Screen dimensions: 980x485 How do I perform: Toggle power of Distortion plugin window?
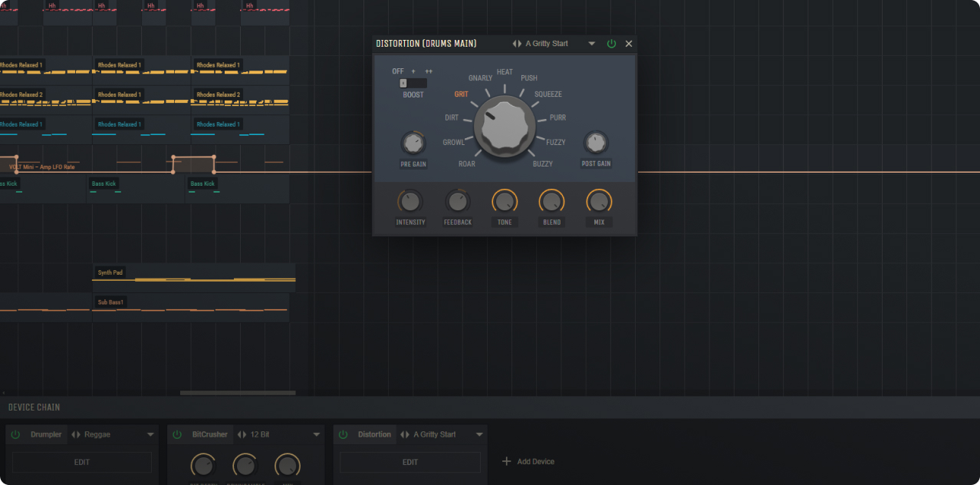[x=611, y=44]
